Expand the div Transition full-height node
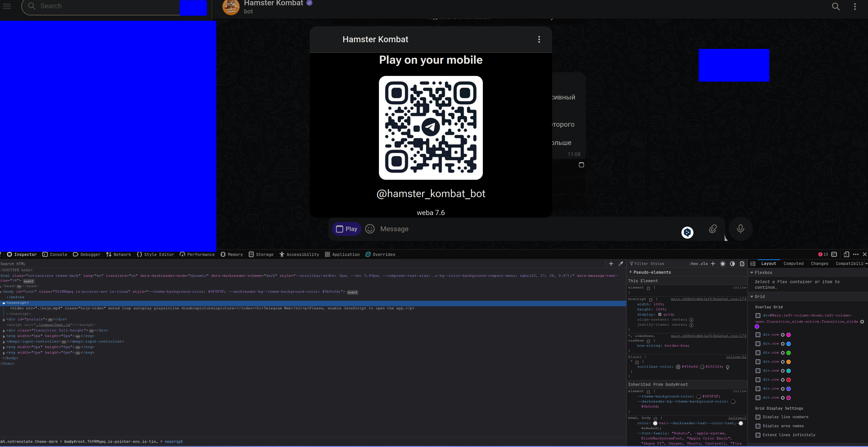 click(x=4, y=331)
